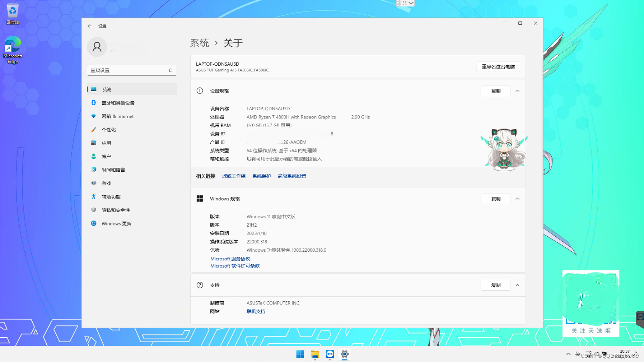Click the chibi mascot desktop widget
This screenshot has width=644, height=362.
[504, 149]
